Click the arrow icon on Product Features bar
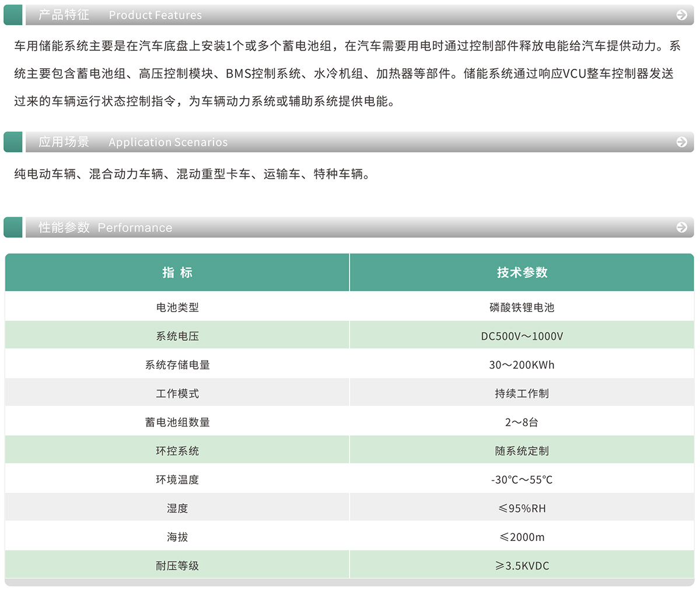 tap(681, 15)
